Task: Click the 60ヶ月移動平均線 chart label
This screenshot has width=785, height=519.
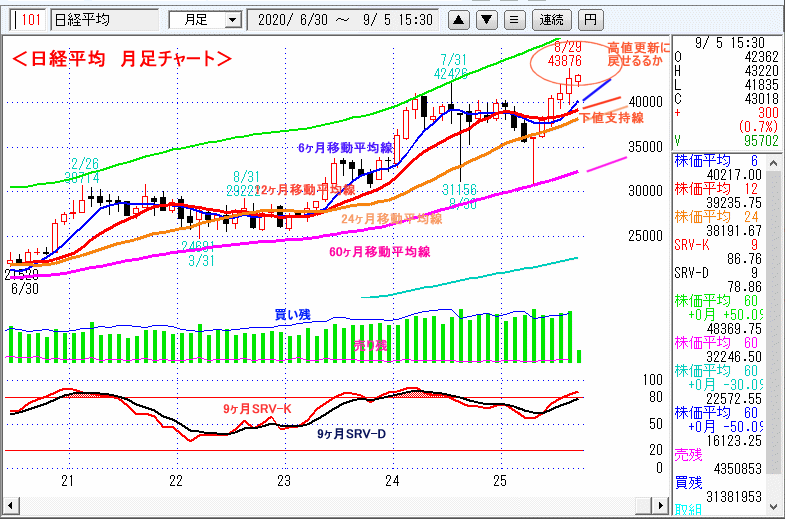Action: point(379,252)
